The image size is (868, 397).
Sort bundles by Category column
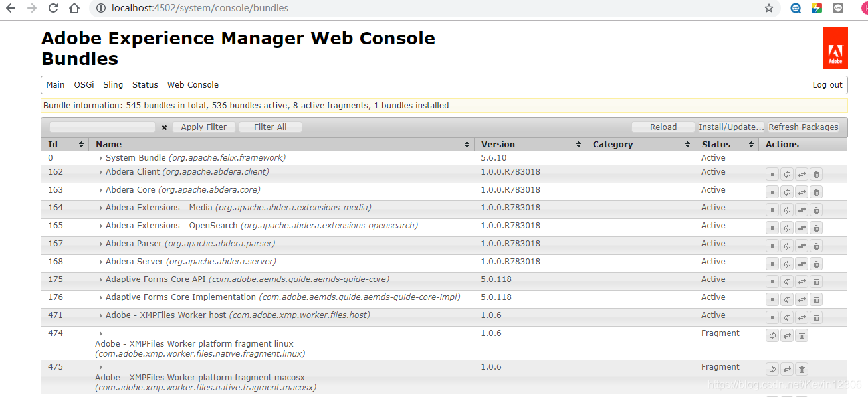click(641, 144)
